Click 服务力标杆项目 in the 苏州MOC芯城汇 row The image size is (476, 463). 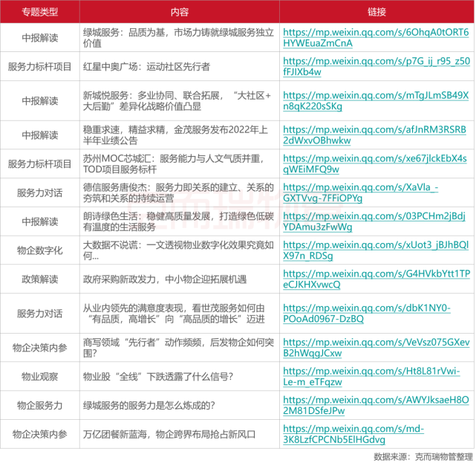coord(40,163)
